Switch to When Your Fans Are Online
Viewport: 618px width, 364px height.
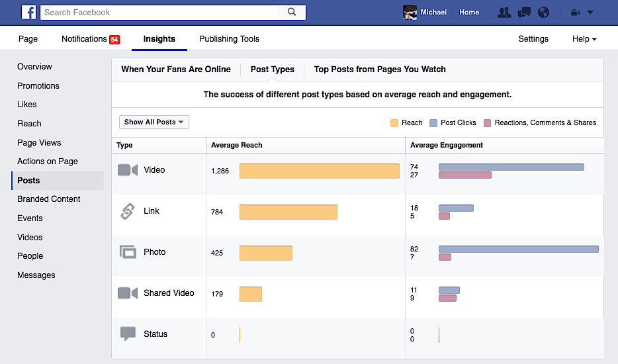coord(176,69)
